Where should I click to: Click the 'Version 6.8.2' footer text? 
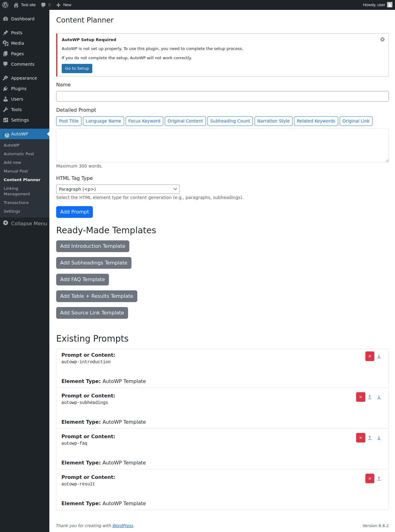pyautogui.click(x=376, y=526)
